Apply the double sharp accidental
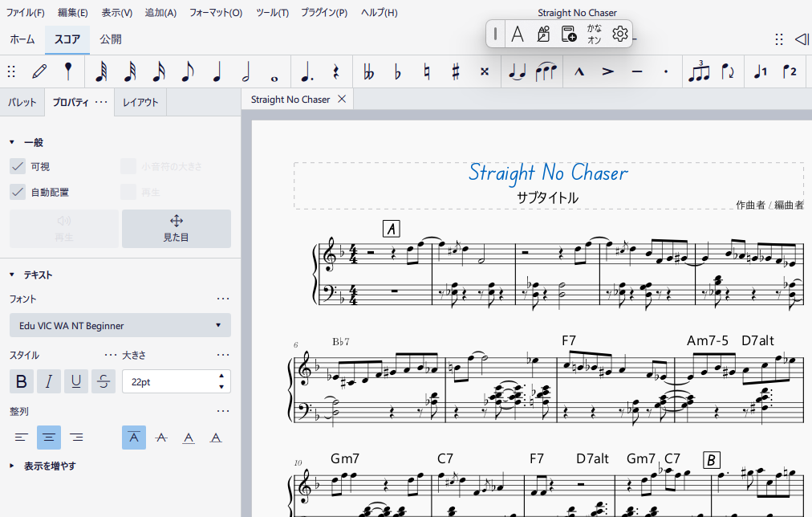 click(485, 71)
